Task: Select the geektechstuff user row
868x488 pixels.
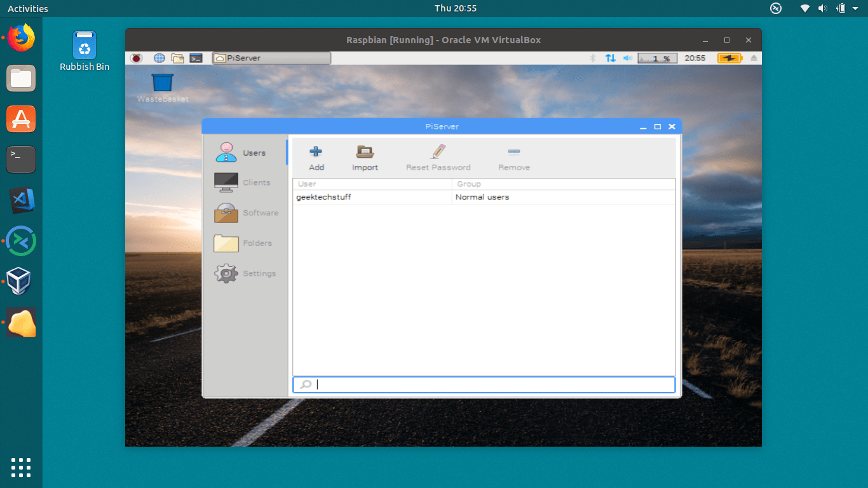Action: (x=372, y=197)
